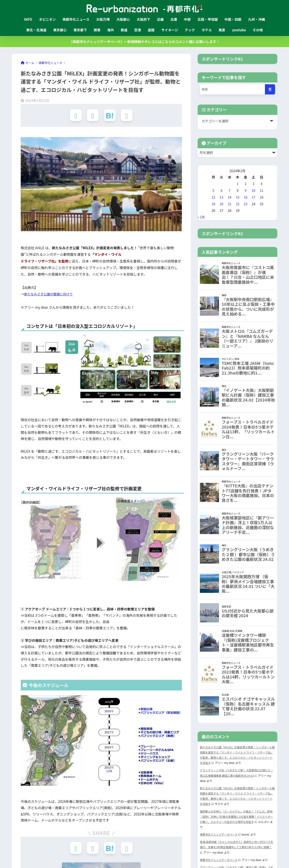Open the INFO menu item

(28, 20)
